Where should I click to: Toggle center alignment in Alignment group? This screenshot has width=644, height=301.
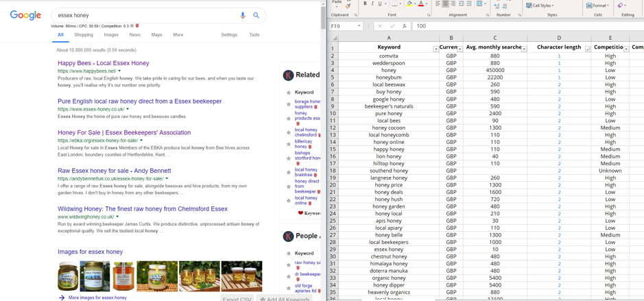[446, 3]
